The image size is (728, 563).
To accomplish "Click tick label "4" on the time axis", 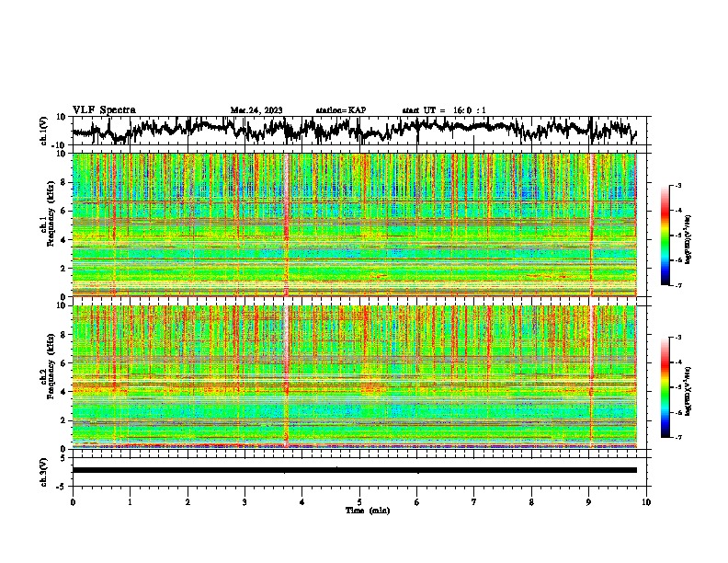I will (x=301, y=502).
